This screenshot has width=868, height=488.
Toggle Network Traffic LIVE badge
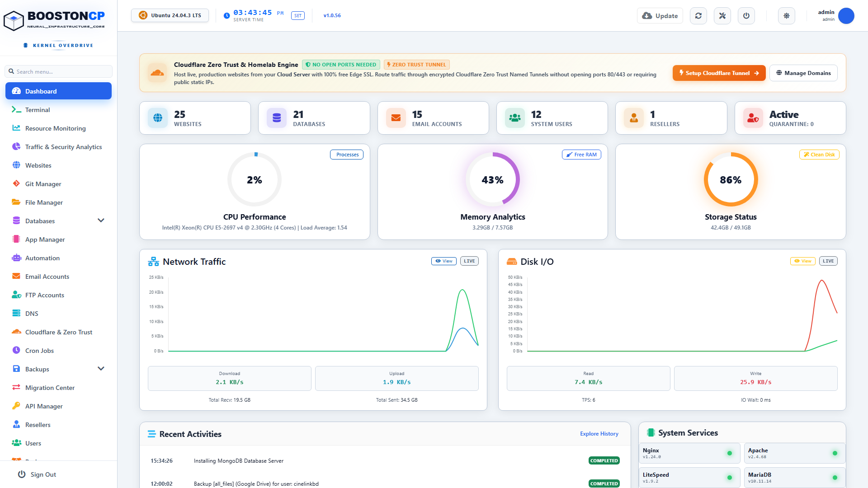point(469,261)
